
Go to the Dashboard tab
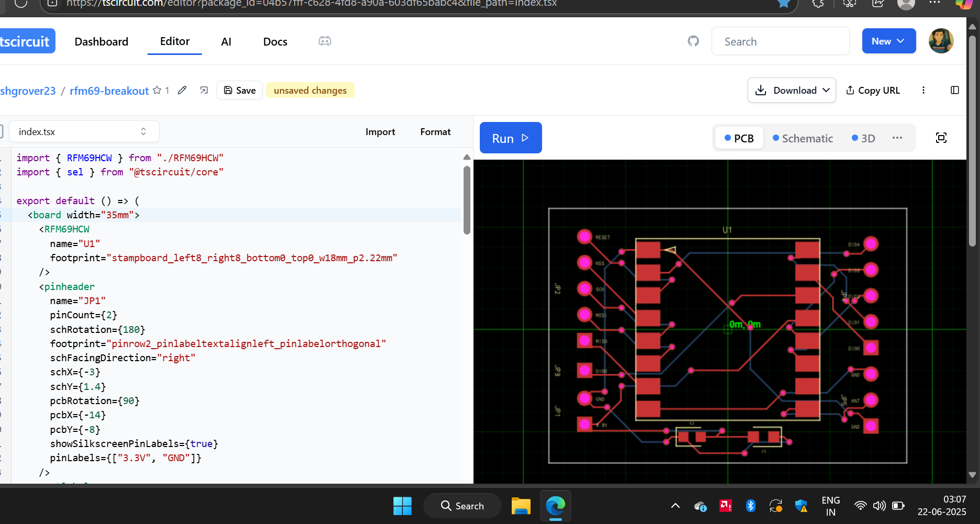point(102,42)
